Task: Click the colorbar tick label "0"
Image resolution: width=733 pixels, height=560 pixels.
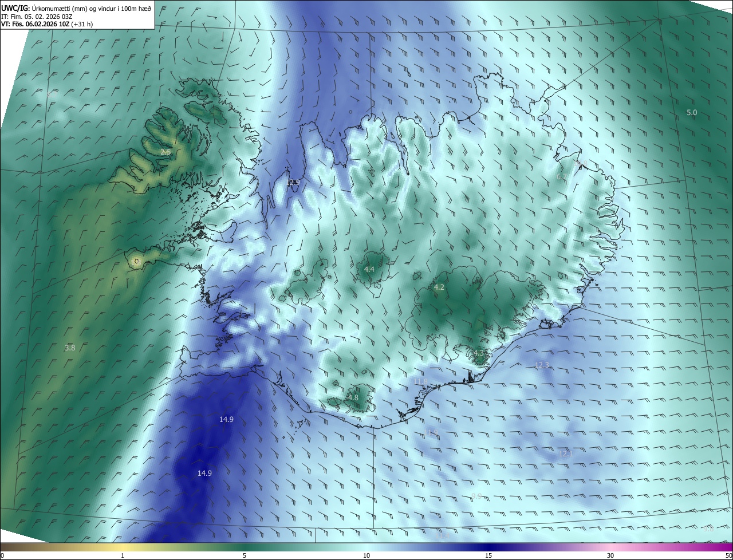Action: [2, 556]
